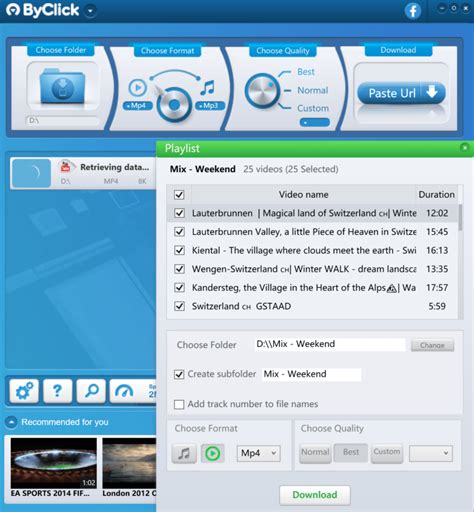Maximize the ByClick window
Screen dimensions: 474x512
pos(454,8)
